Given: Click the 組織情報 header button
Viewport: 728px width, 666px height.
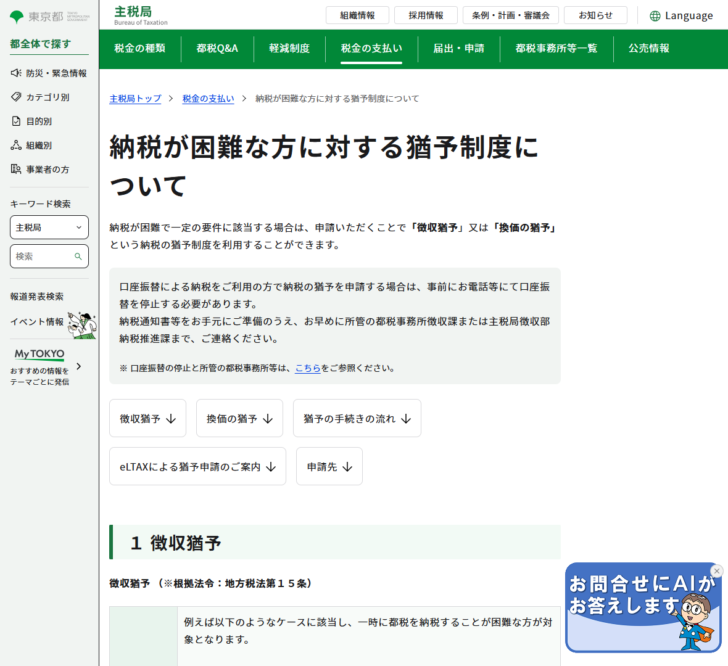Looking at the screenshot, I should [x=358, y=15].
